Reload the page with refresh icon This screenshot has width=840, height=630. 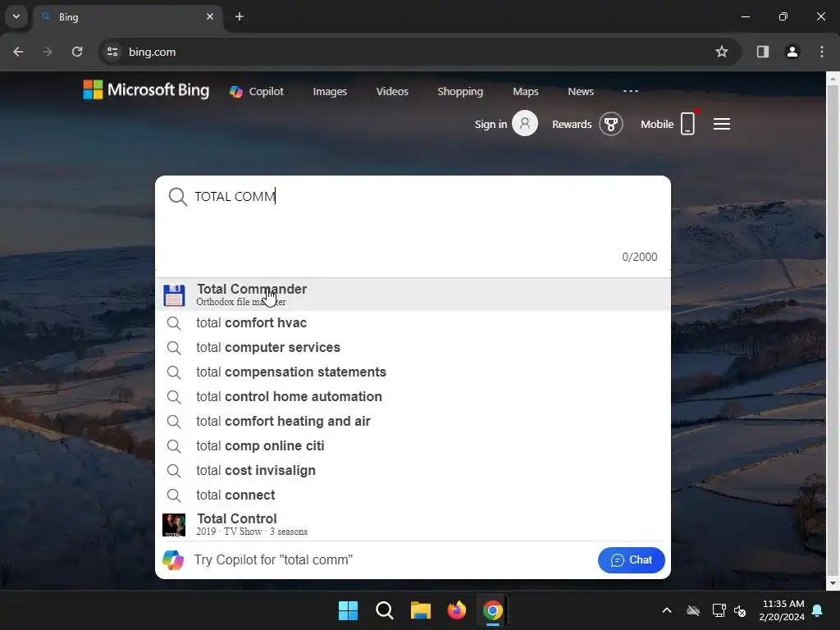pos(77,52)
